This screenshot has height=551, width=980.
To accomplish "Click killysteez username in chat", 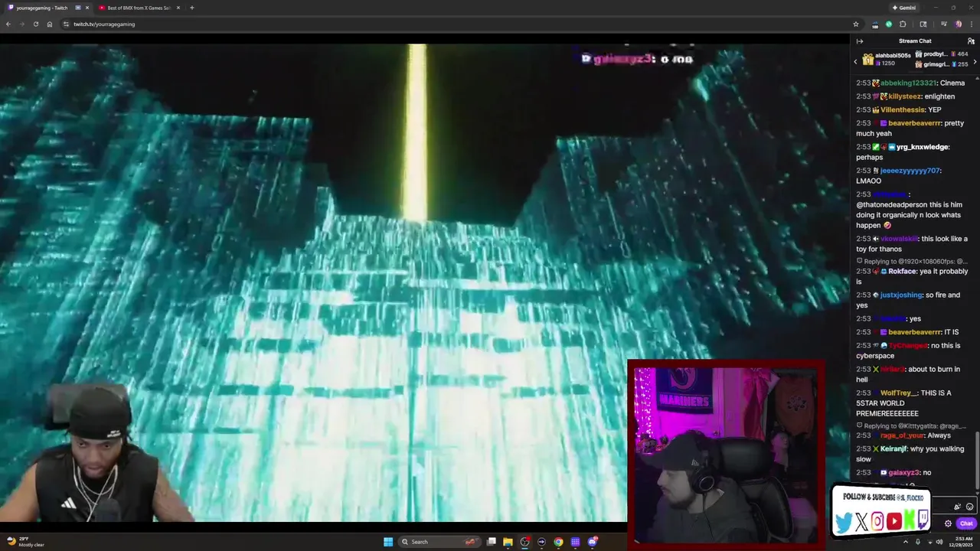I will coord(903,96).
